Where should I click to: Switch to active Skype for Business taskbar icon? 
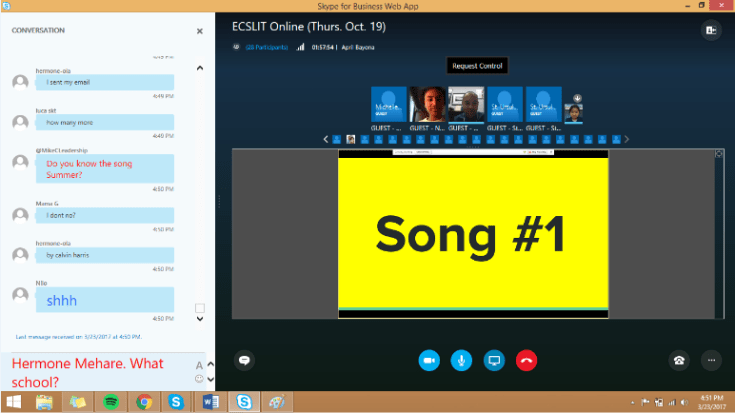pos(244,402)
